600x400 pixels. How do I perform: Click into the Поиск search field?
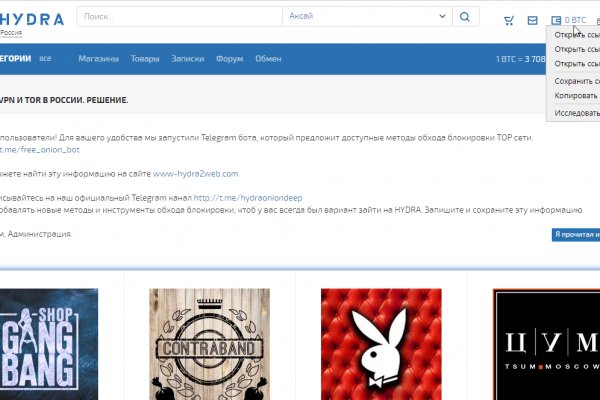pos(180,18)
